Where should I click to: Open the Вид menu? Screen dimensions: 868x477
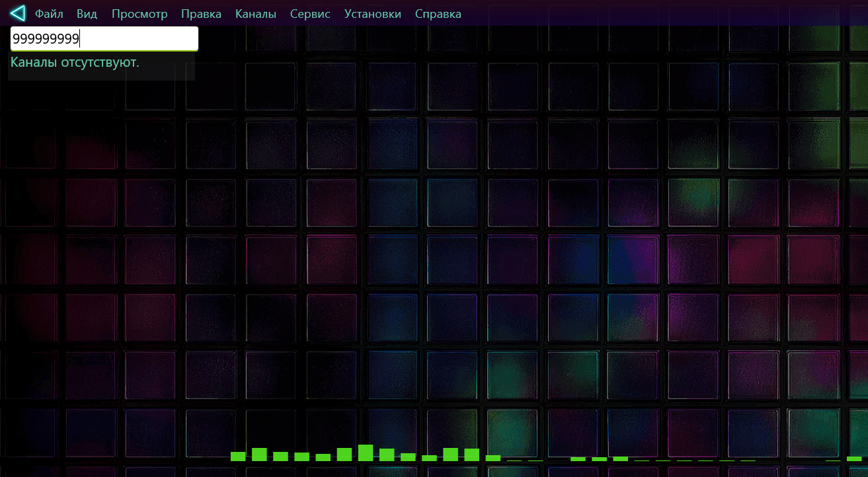coord(87,14)
